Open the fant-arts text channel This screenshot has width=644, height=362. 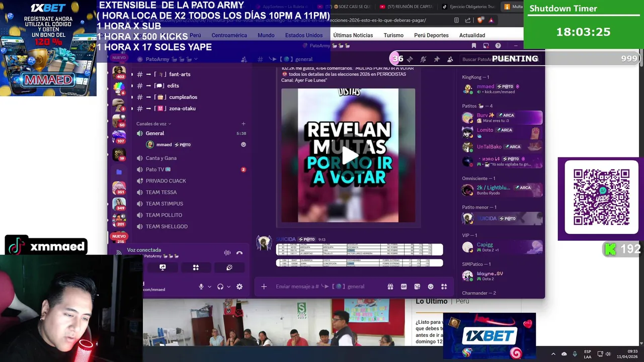[x=190, y=74]
